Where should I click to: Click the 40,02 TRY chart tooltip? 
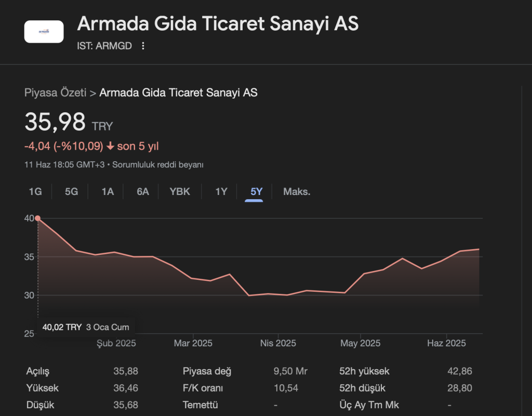point(85,328)
